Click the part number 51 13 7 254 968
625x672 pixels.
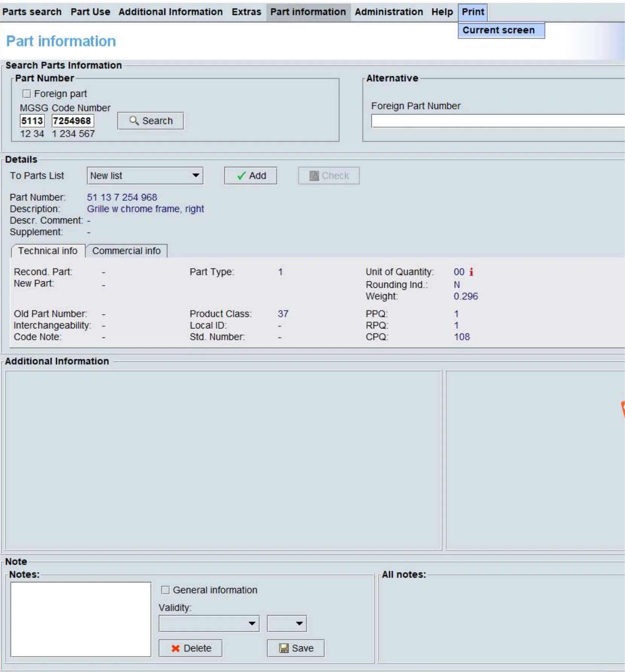pyautogui.click(x=122, y=197)
